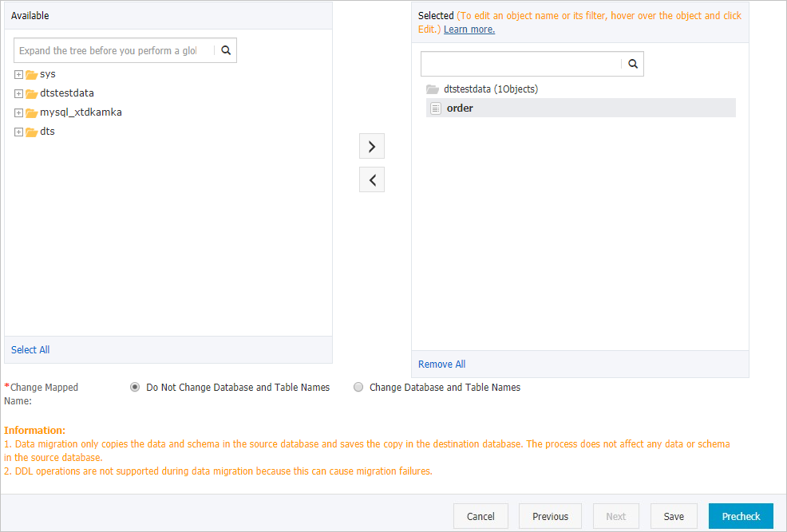Click the table icon next to order
Viewport: 787px width, 532px height.
(435, 108)
